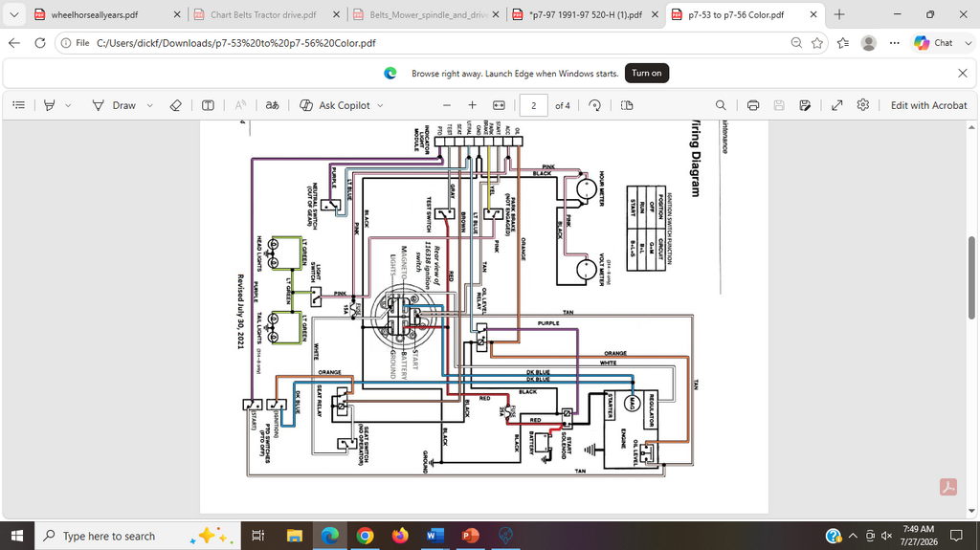This screenshot has width=980, height=550.
Task: Search within the PDF document
Action: [x=721, y=105]
